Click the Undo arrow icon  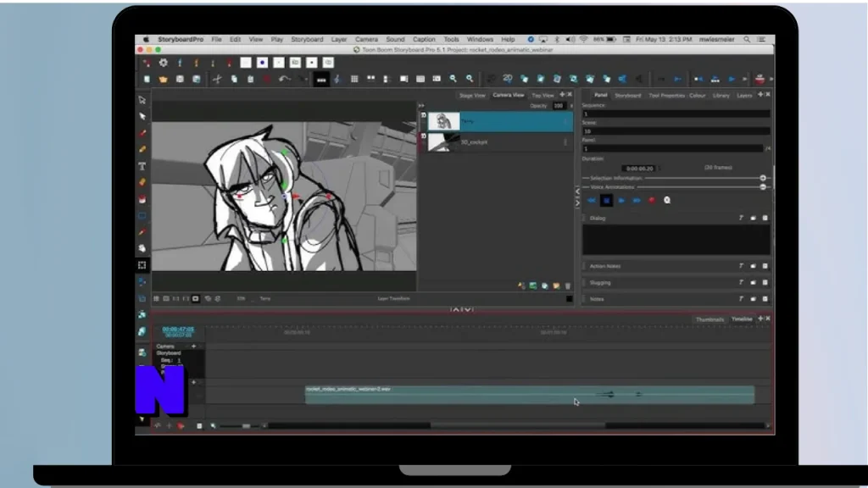283,79
